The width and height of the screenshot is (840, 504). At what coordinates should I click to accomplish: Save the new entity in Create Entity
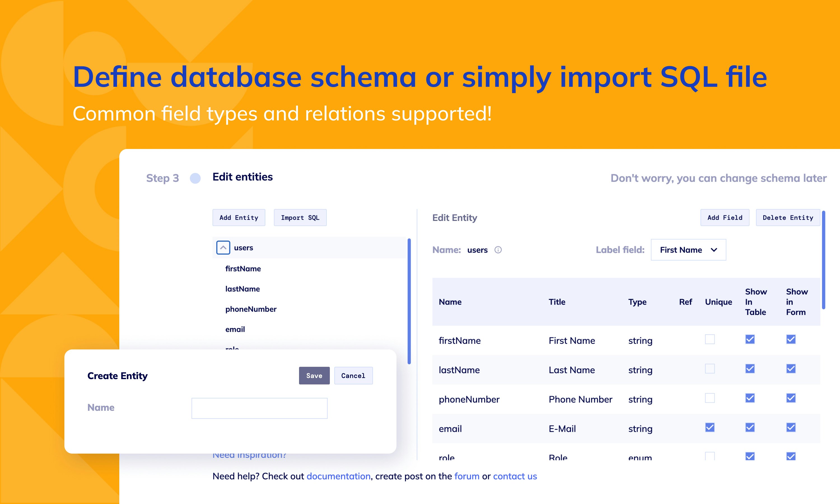click(314, 376)
